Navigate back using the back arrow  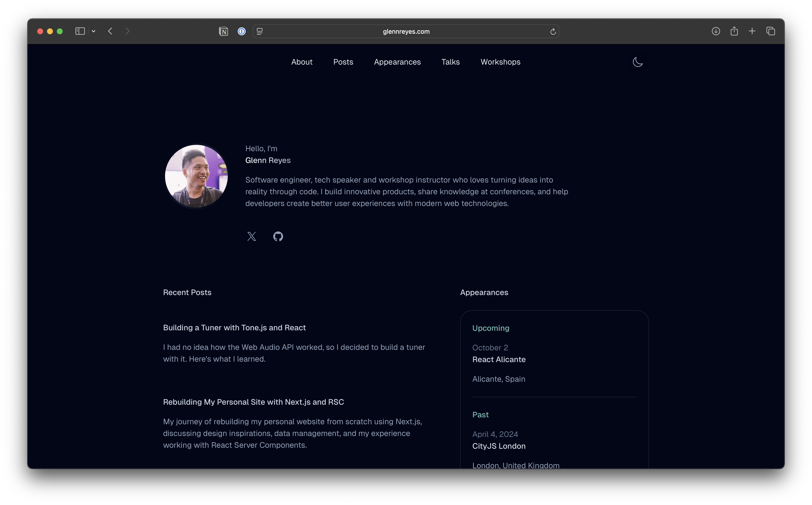pos(110,31)
